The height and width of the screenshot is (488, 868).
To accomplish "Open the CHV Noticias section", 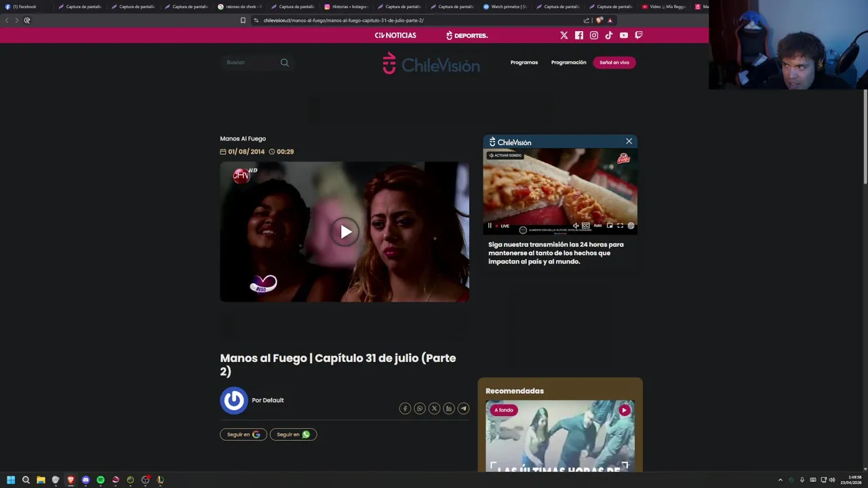I will pos(395,35).
